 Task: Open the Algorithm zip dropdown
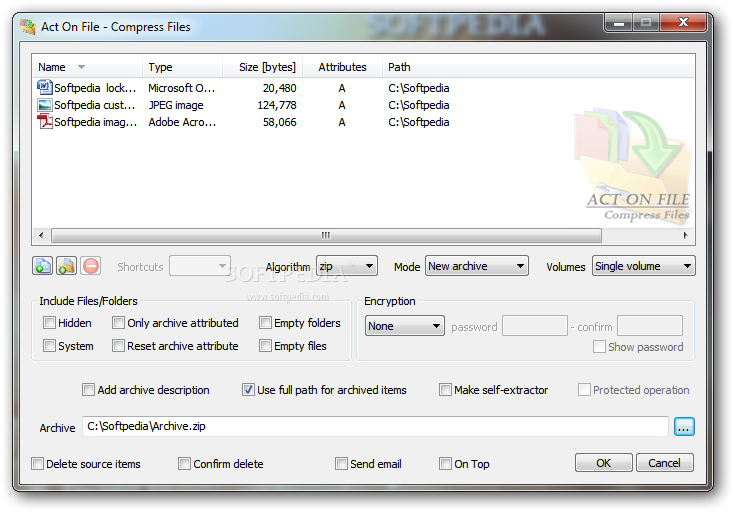(x=347, y=266)
